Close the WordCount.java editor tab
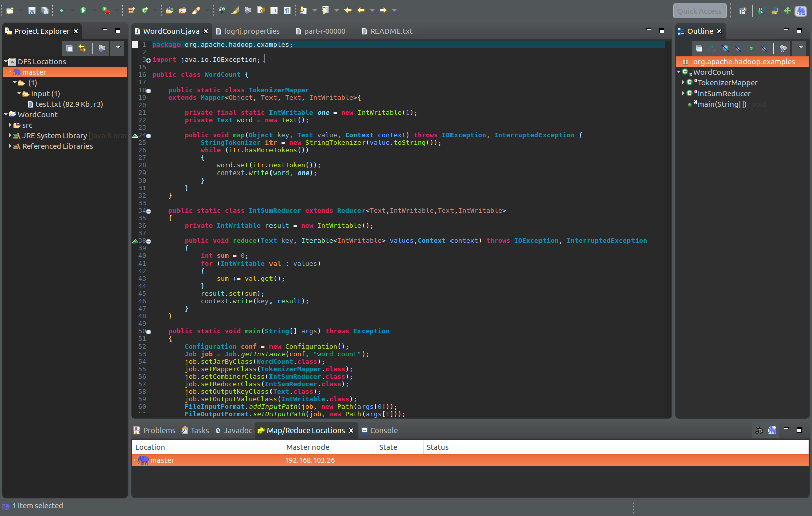Screen dimensions: 812x516 (206, 31)
